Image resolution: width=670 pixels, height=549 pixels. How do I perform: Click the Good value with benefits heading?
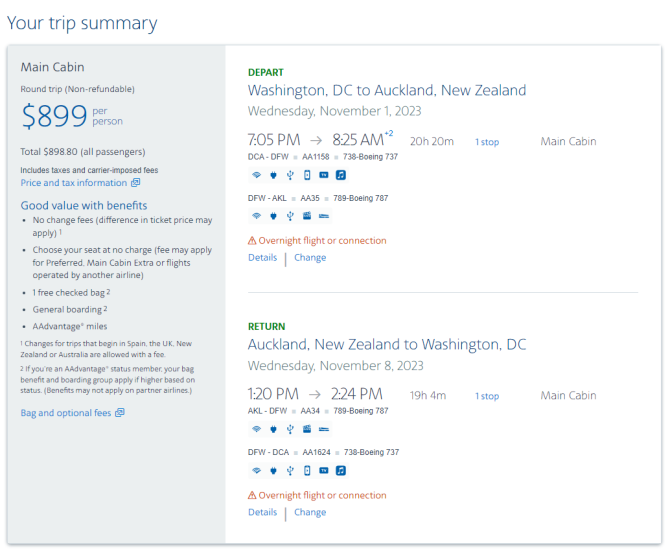coord(84,206)
